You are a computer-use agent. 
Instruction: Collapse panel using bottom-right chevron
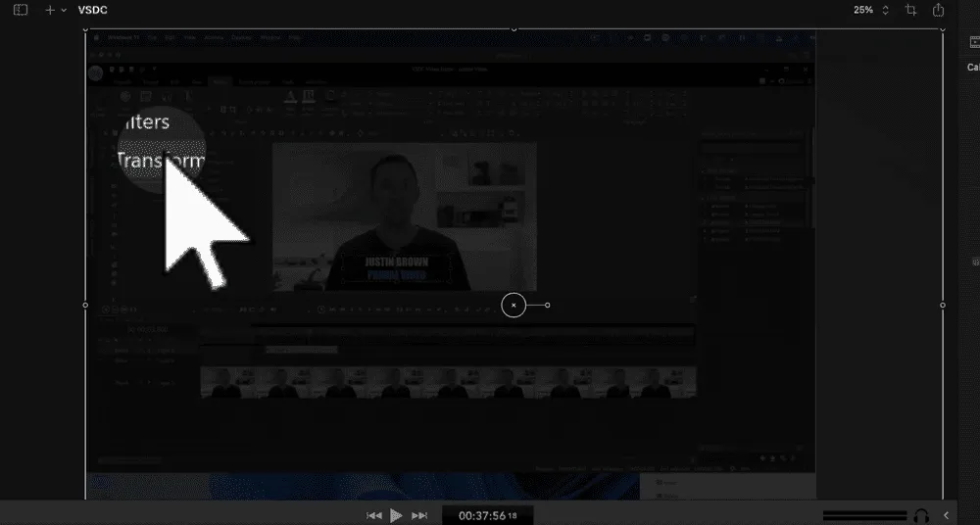click(x=946, y=515)
